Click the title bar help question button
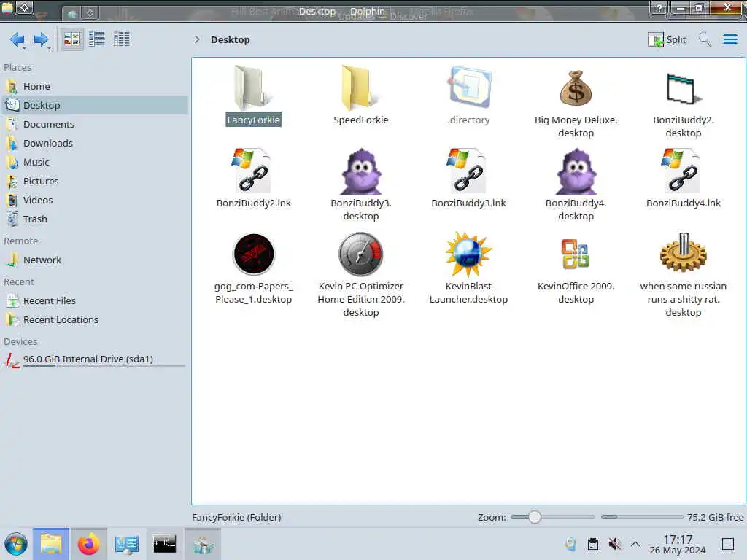This screenshot has width=747, height=560. 659,7
